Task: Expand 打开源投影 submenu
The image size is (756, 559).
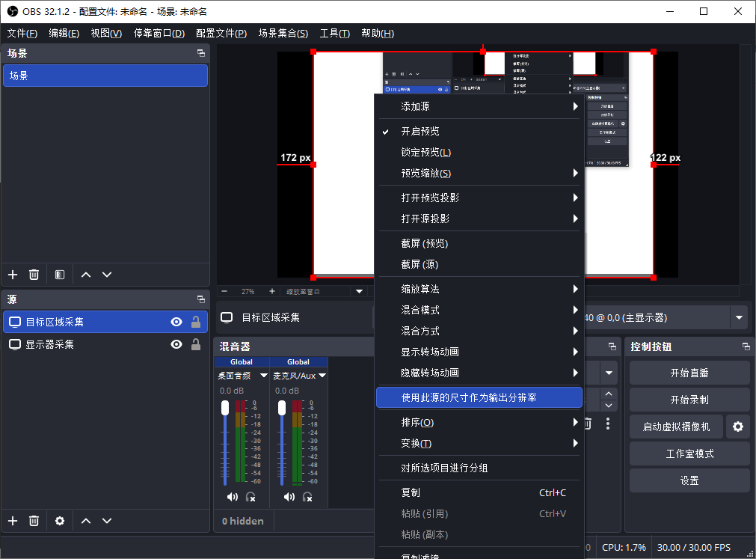Action: (x=479, y=219)
